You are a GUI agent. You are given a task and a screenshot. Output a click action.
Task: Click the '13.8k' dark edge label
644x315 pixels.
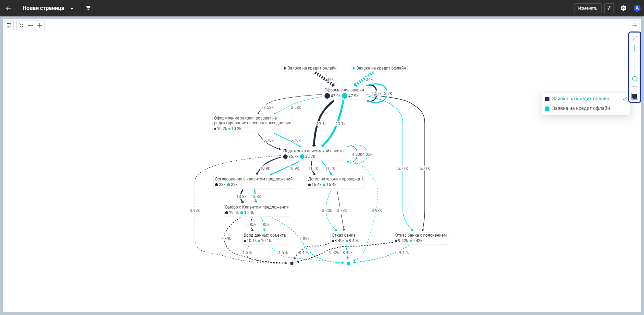tap(241, 197)
